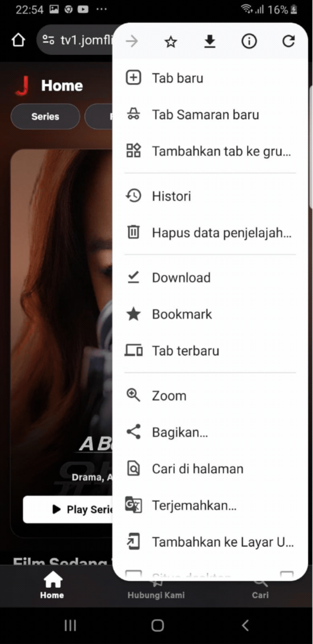Viewport: 313px width, 644px height.
Task: Select Terjemahkan… option
Action: click(x=210, y=505)
